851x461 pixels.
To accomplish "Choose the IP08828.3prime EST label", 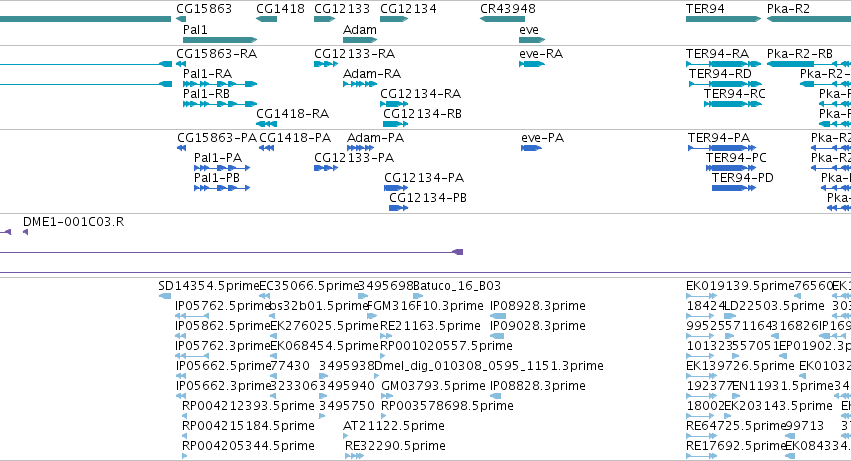I will [x=538, y=387].
